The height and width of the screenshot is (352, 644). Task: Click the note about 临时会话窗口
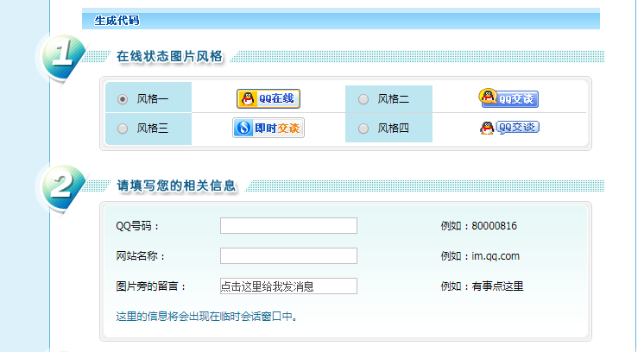207,317
